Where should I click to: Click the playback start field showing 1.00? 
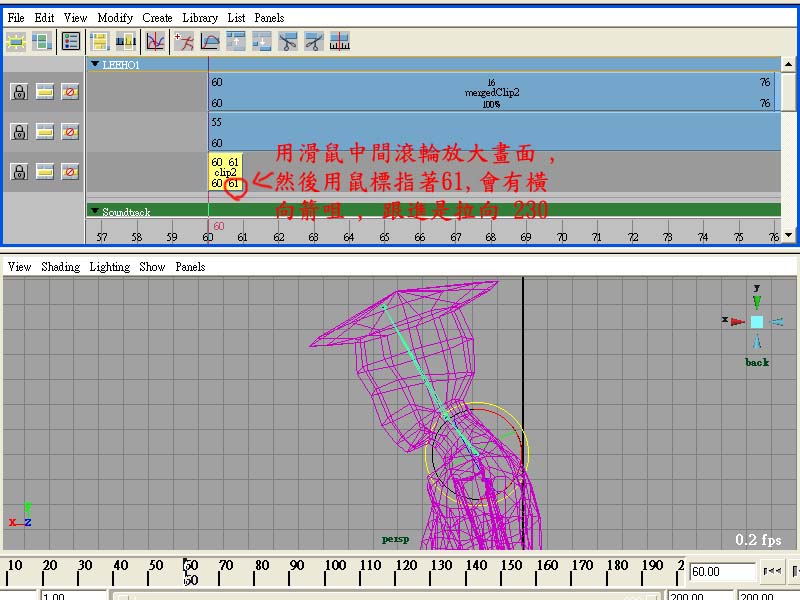(73, 596)
